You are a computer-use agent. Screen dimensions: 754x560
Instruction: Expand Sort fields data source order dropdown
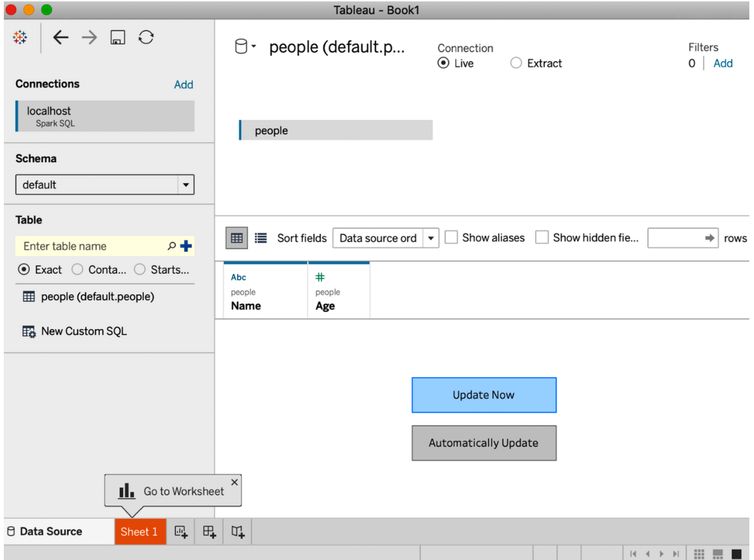[x=431, y=238]
